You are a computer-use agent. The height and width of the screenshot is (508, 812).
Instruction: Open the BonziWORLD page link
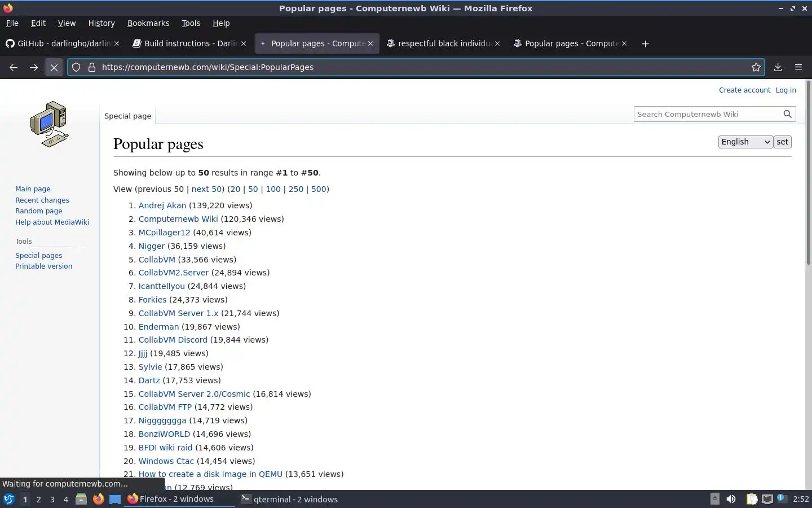pos(164,434)
